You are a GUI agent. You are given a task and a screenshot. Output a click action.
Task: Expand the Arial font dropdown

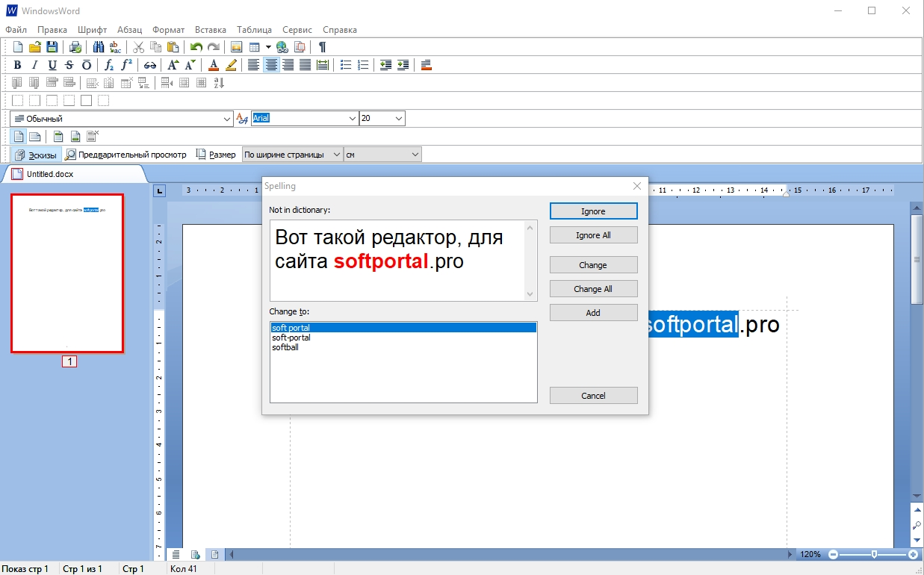point(353,118)
